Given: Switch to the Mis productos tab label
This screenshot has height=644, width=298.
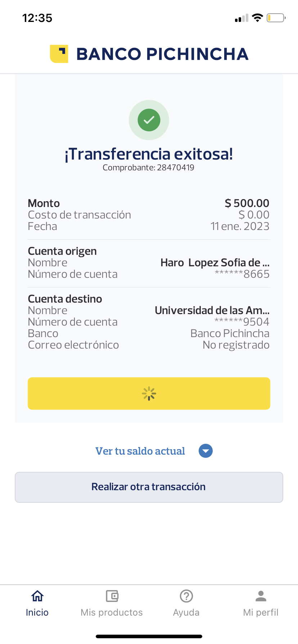Looking at the screenshot, I should tap(112, 612).
